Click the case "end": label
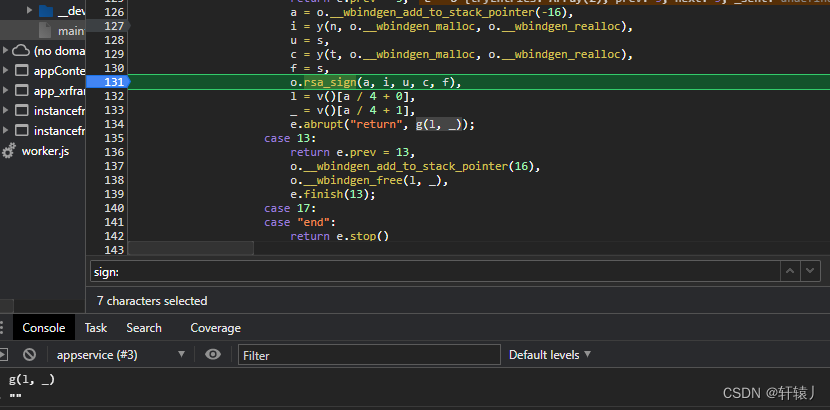Screen dimensions: 830x410 point(300,222)
